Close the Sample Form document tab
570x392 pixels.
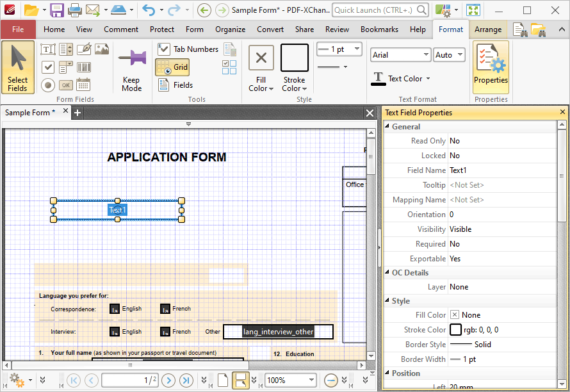click(x=65, y=111)
